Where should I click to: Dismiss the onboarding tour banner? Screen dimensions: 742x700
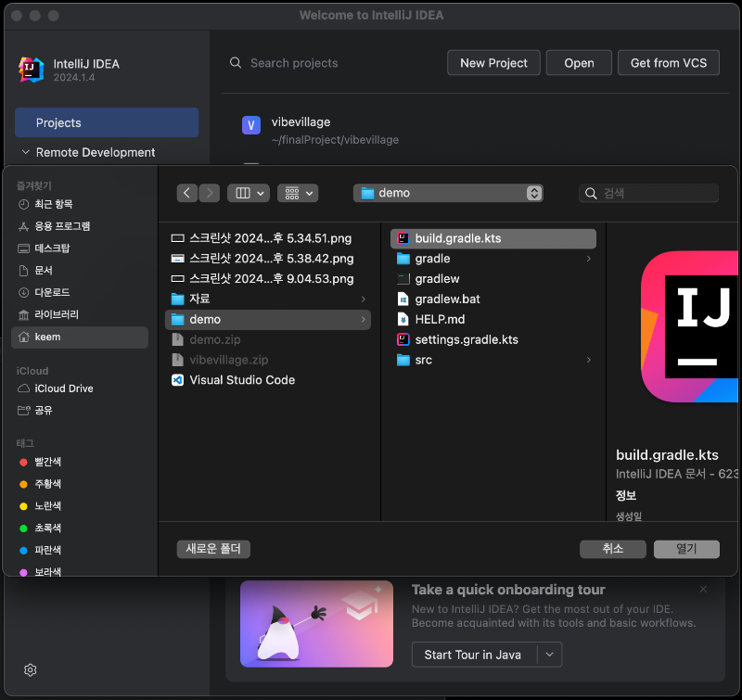point(703,590)
